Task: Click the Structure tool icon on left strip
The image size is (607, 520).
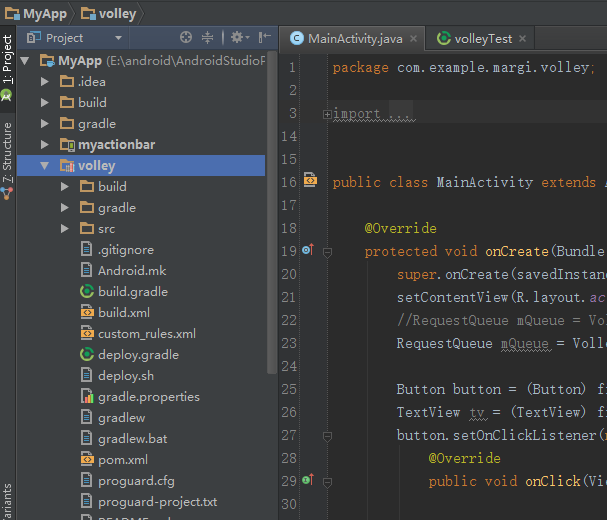Action: [x=7, y=193]
